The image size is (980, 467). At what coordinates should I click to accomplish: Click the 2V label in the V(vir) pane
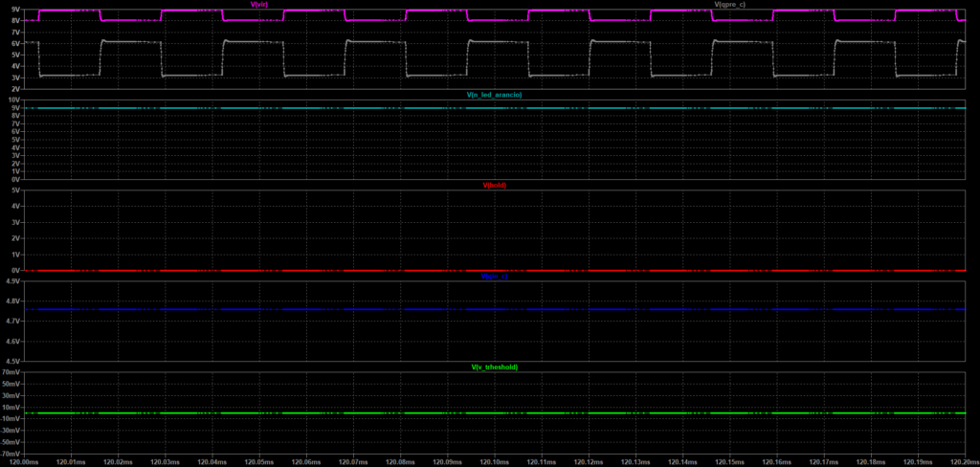[16, 89]
